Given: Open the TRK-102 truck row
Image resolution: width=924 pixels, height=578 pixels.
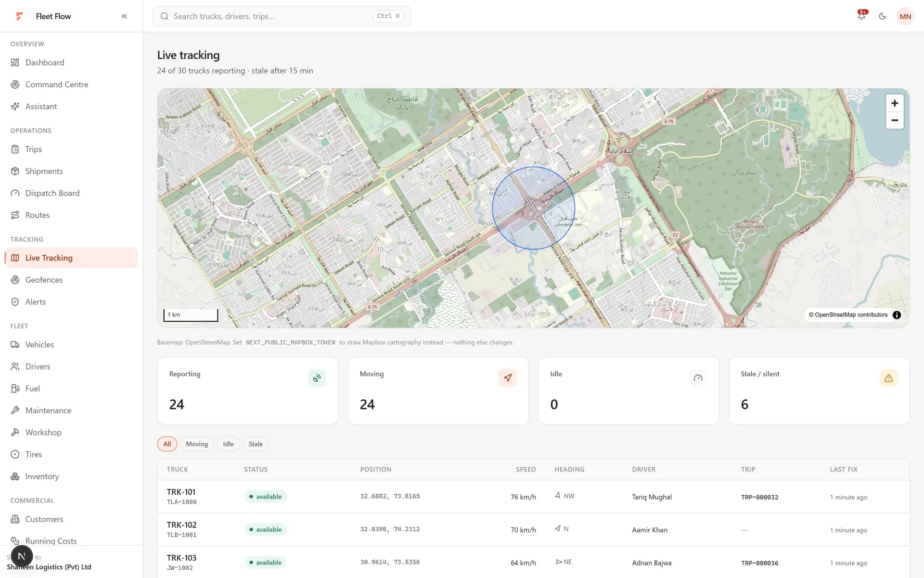Looking at the screenshot, I should point(533,529).
